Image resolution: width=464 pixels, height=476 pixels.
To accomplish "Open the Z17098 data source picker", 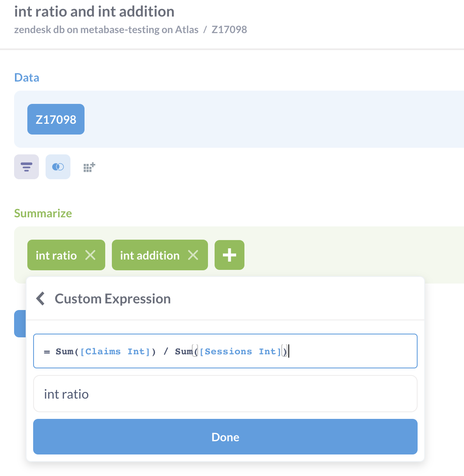I will [x=56, y=119].
